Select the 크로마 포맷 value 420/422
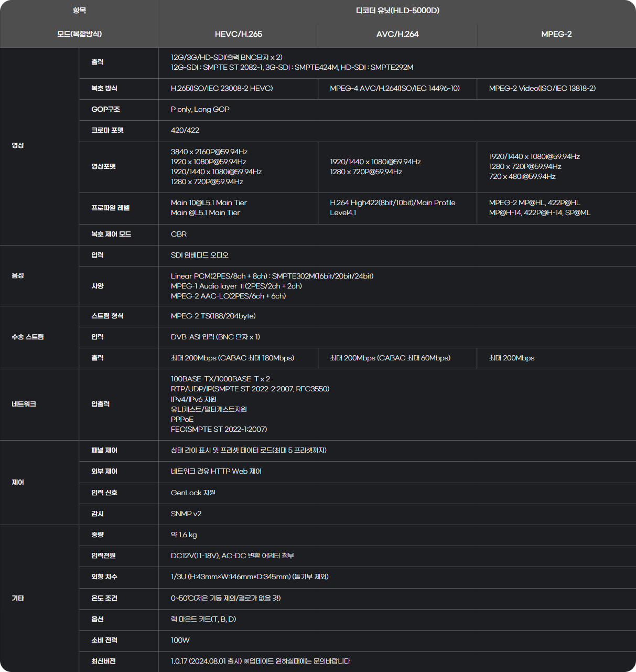This screenshot has height=672, width=636. (185, 131)
